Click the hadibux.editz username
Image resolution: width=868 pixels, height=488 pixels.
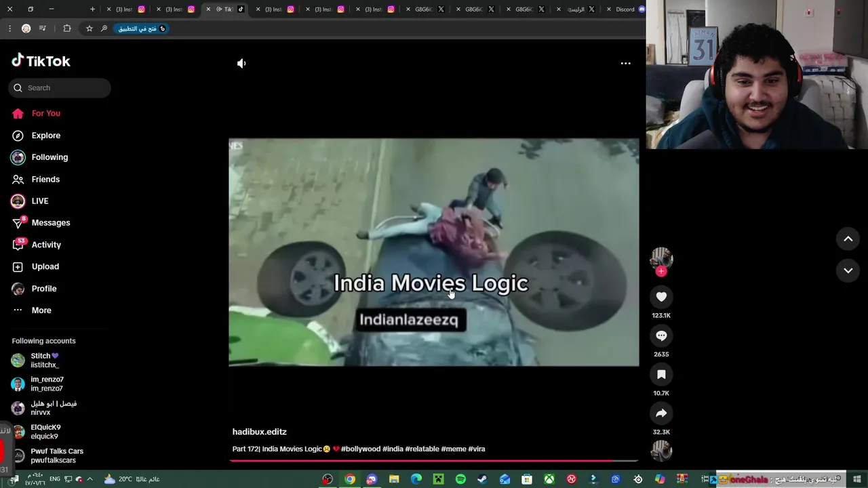coord(259,432)
